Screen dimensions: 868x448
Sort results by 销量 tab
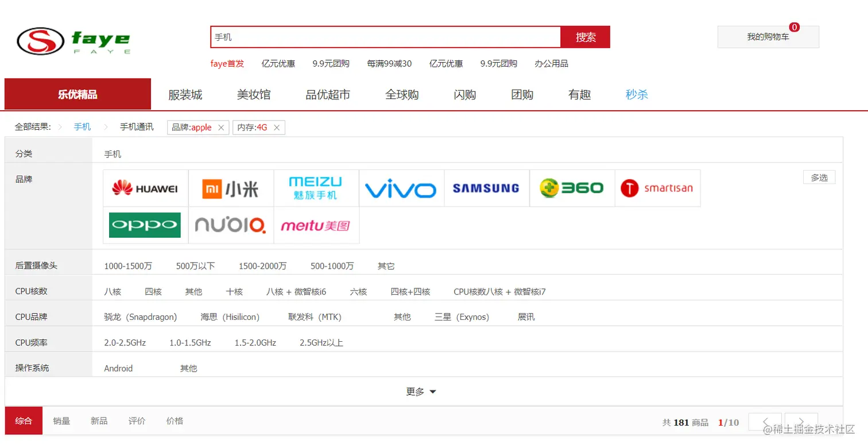[x=61, y=421]
